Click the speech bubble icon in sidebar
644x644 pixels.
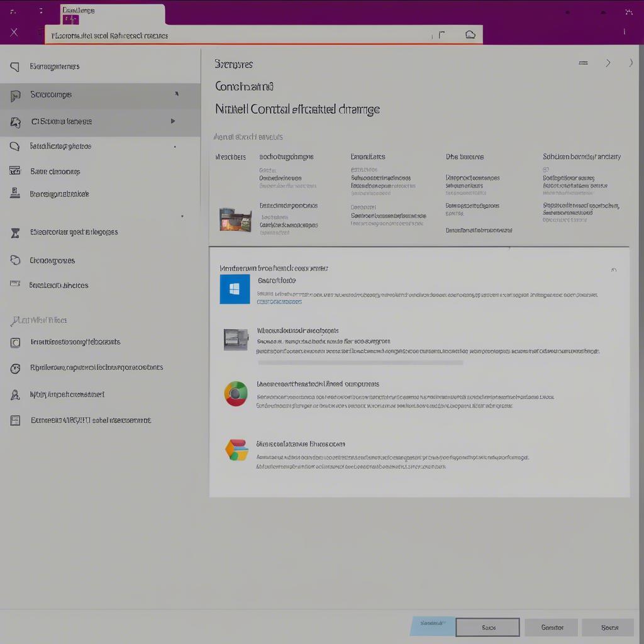coord(15,146)
